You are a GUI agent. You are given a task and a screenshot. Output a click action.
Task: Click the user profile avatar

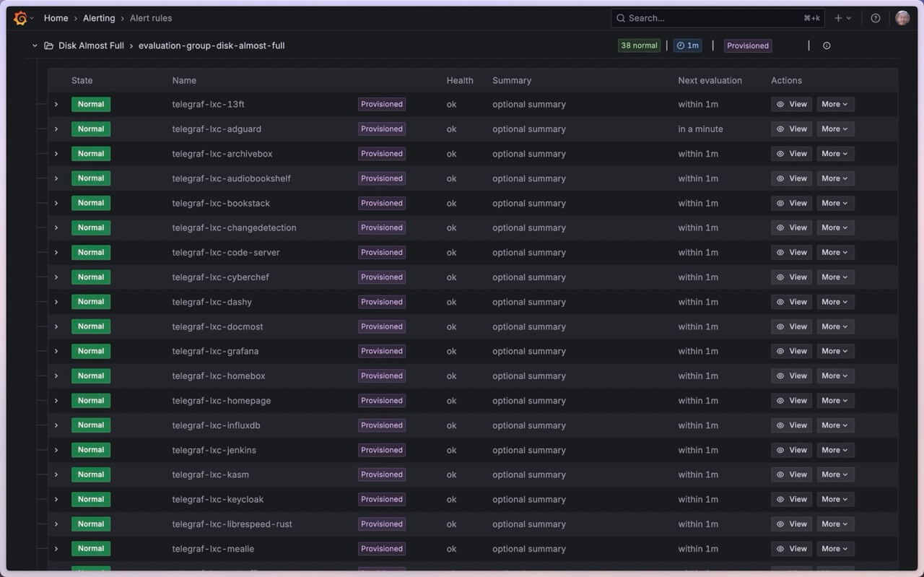(x=902, y=18)
